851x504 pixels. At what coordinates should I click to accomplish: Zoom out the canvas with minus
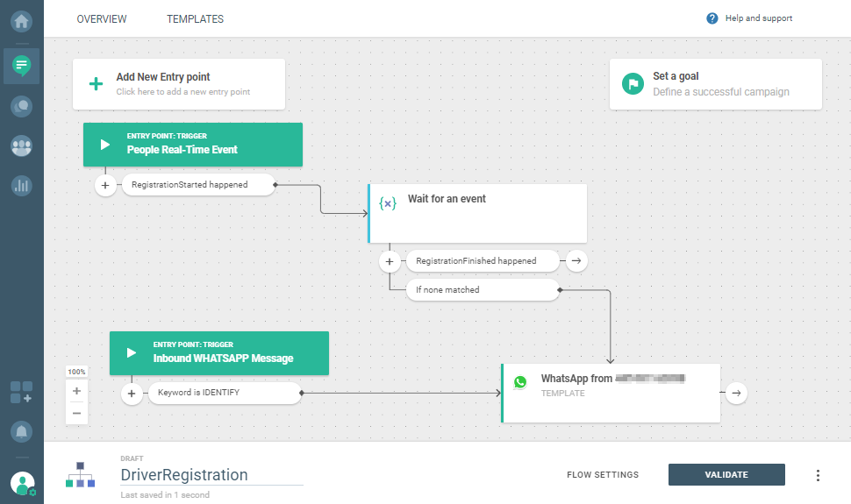[x=77, y=413]
